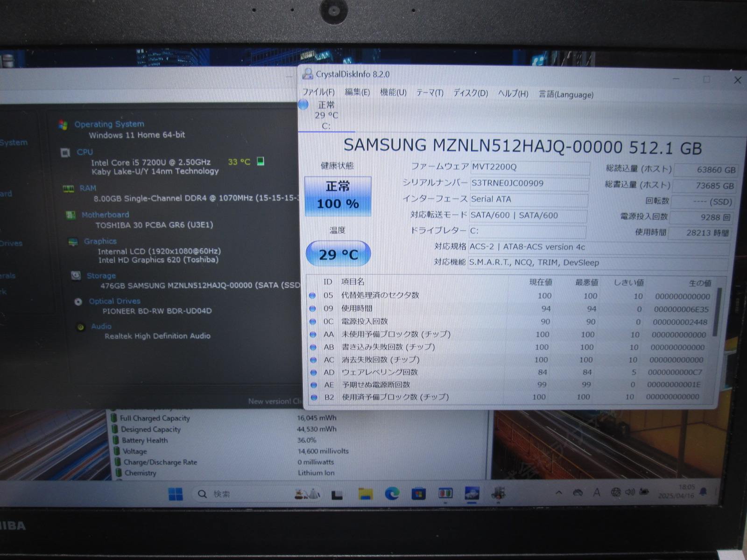
Task: Click the status dot of SMART row 0C
Action: [x=313, y=322]
